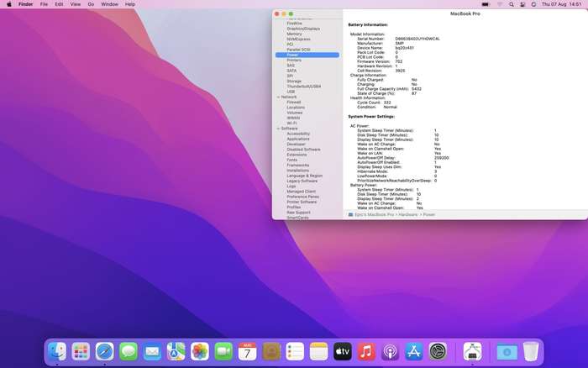Collapse the Network section in sidebar

278,97
